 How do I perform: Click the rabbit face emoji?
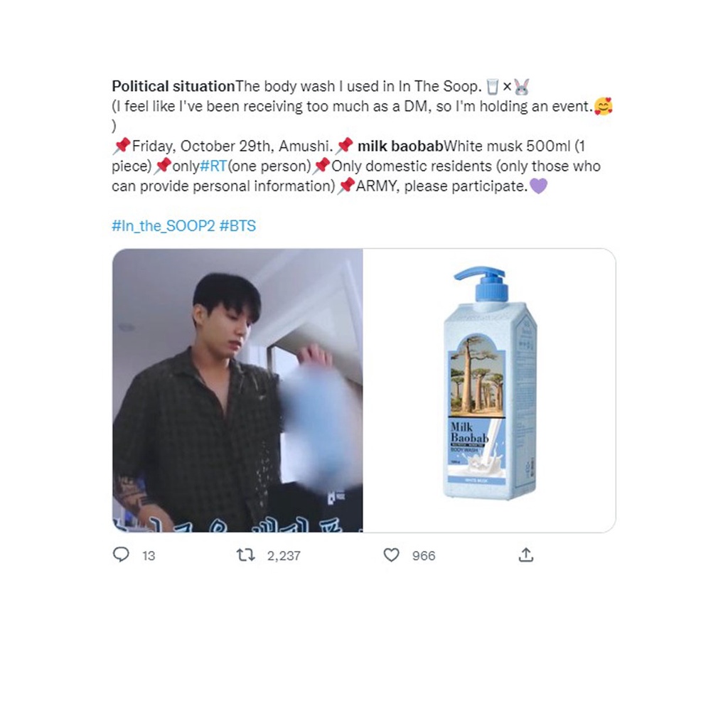click(x=522, y=87)
